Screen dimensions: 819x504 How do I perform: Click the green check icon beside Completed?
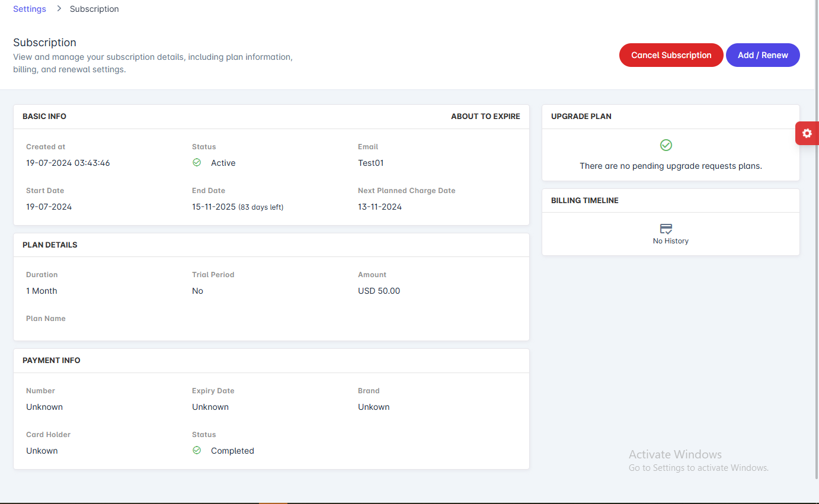pos(197,450)
